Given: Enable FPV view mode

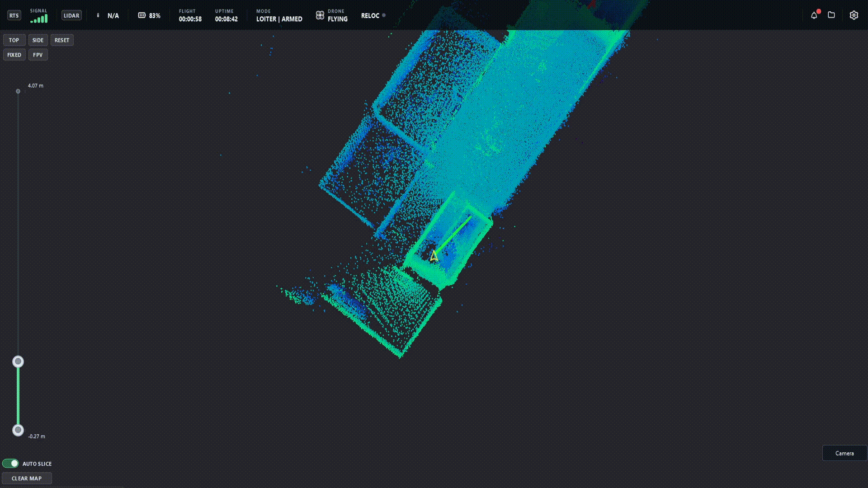Looking at the screenshot, I should tap(38, 55).
